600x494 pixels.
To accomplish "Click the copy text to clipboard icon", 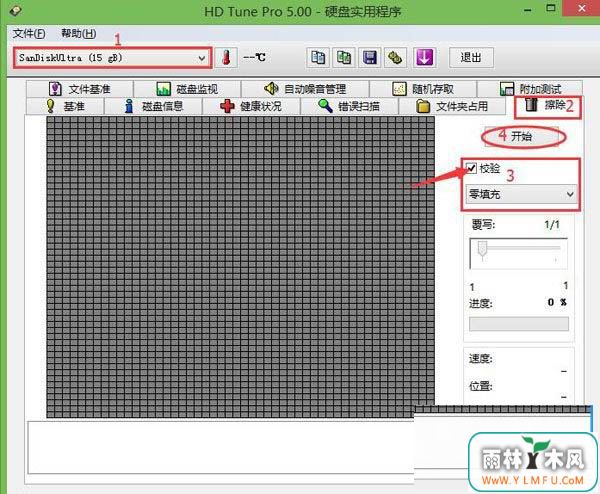I will coord(318,58).
